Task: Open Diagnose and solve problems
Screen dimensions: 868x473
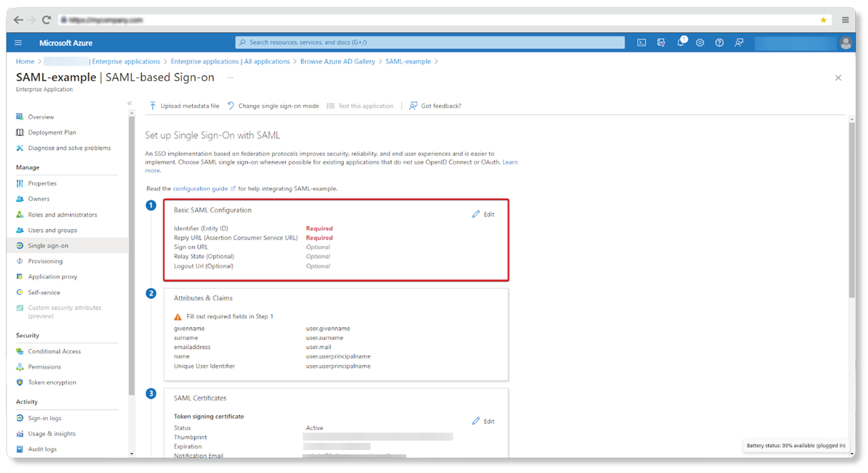Action: pyautogui.click(x=69, y=148)
